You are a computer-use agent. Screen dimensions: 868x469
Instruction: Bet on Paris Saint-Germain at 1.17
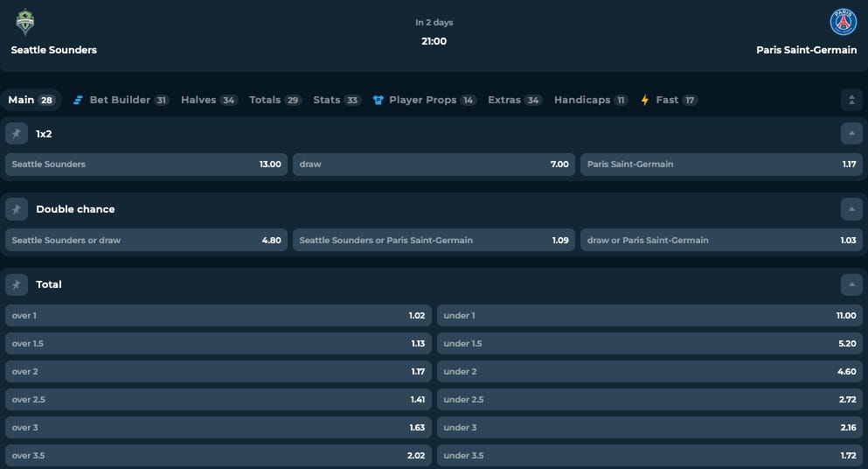[x=721, y=164]
